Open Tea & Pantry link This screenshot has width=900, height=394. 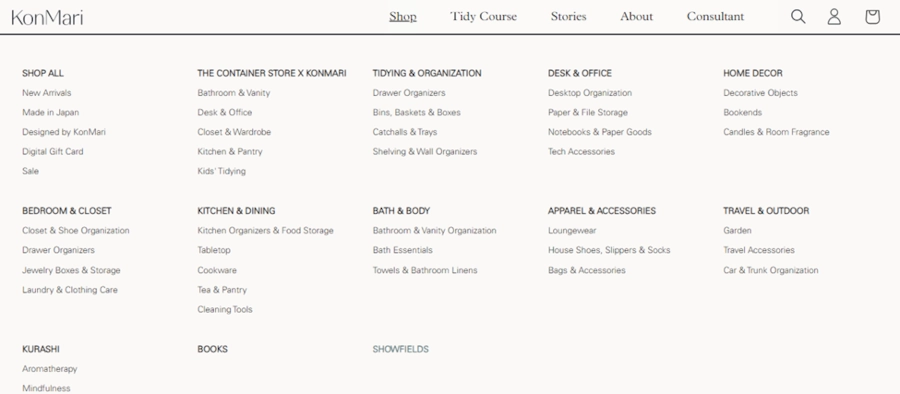point(222,290)
